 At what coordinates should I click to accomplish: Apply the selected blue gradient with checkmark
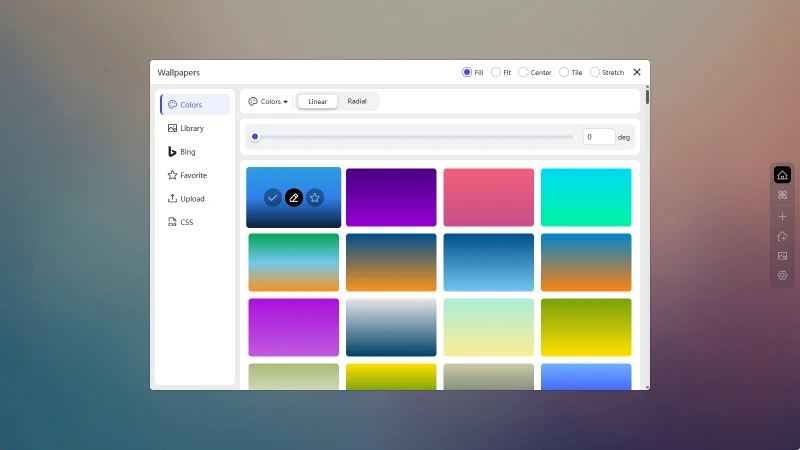tap(273, 197)
